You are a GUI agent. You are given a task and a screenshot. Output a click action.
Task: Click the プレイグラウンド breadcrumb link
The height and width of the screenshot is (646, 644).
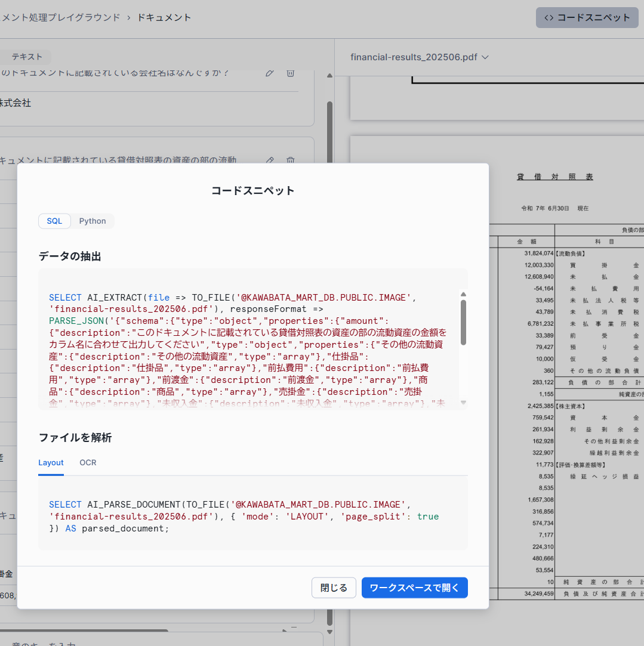click(x=60, y=17)
